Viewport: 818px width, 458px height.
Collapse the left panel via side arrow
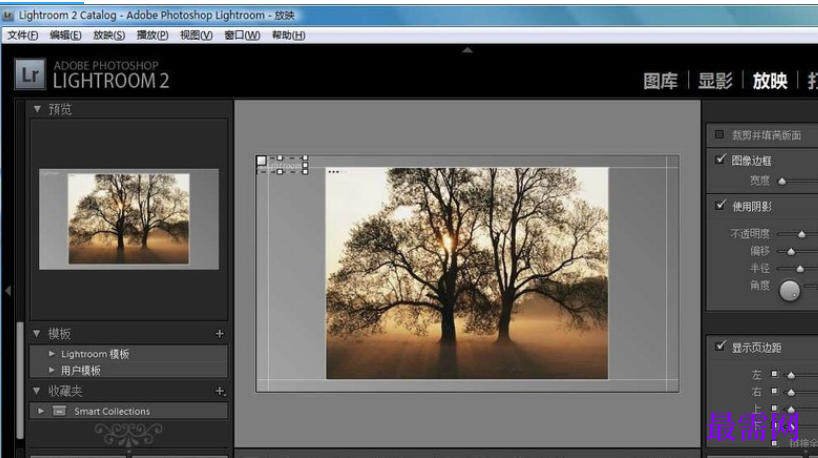point(8,291)
